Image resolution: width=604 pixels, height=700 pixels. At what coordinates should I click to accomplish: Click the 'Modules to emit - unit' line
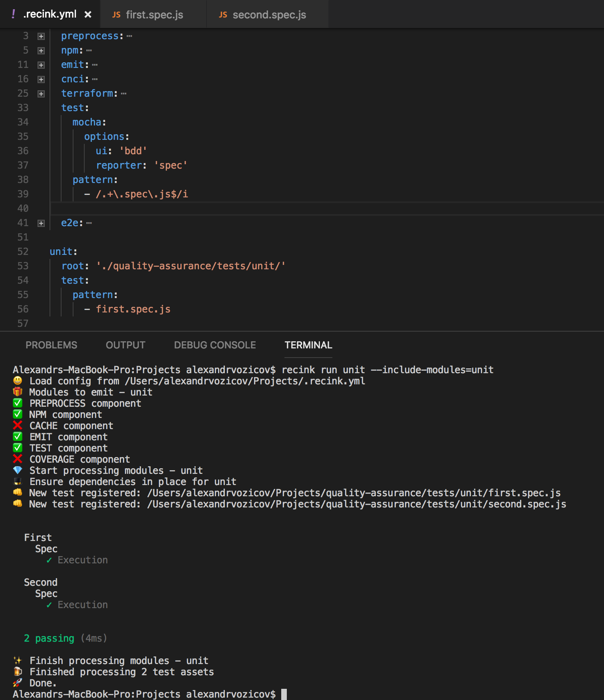coord(91,392)
